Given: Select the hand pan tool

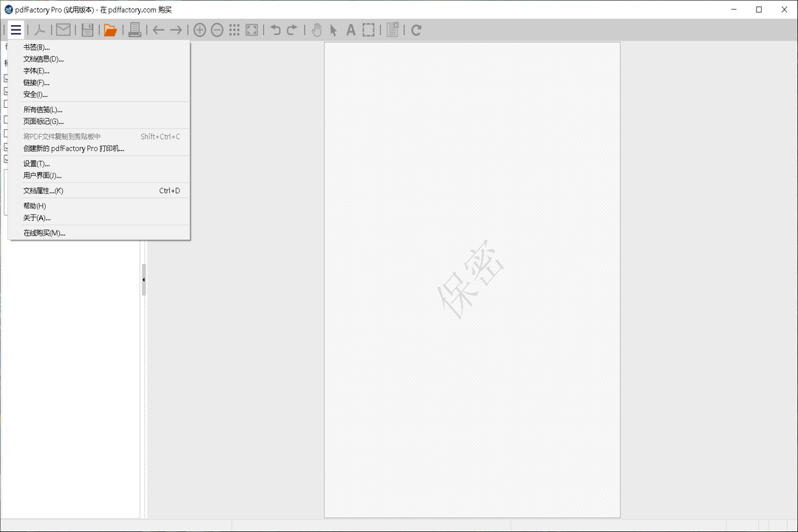Looking at the screenshot, I should (316, 30).
